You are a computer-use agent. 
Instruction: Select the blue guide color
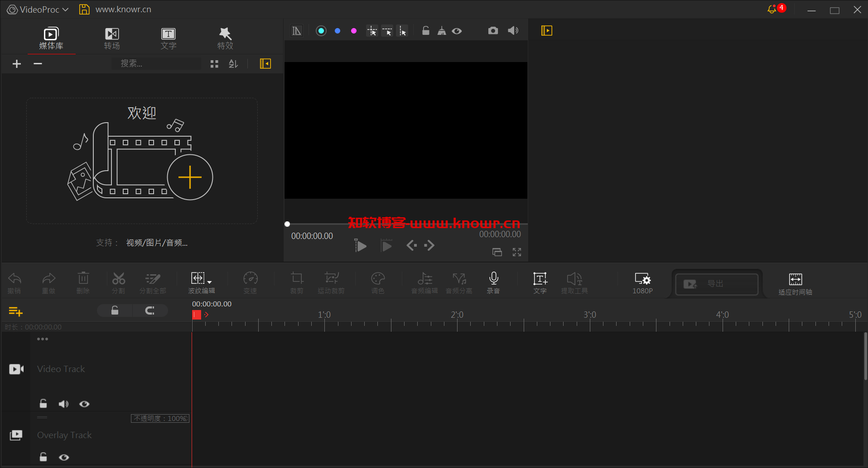tap(338, 31)
